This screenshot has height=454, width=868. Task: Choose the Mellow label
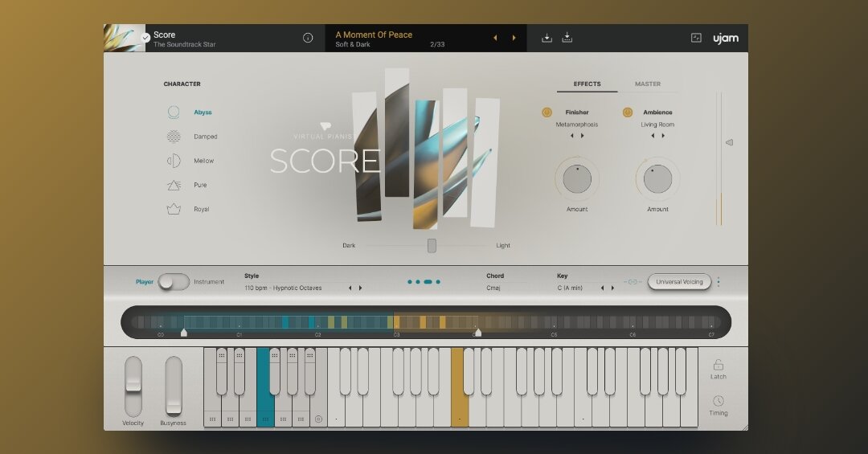click(x=203, y=161)
